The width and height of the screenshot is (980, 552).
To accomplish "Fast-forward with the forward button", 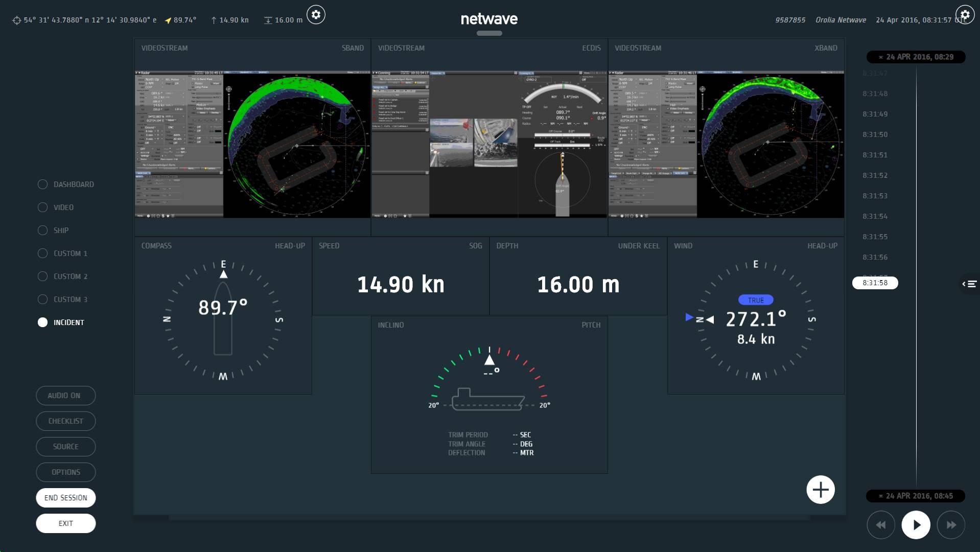I will pyautogui.click(x=951, y=525).
